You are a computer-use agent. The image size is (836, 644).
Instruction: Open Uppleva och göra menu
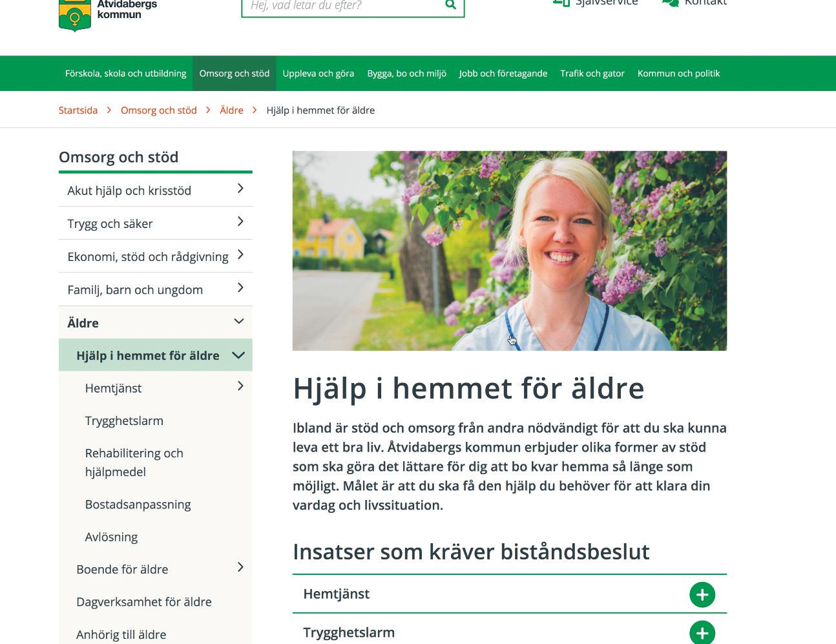(318, 73)
